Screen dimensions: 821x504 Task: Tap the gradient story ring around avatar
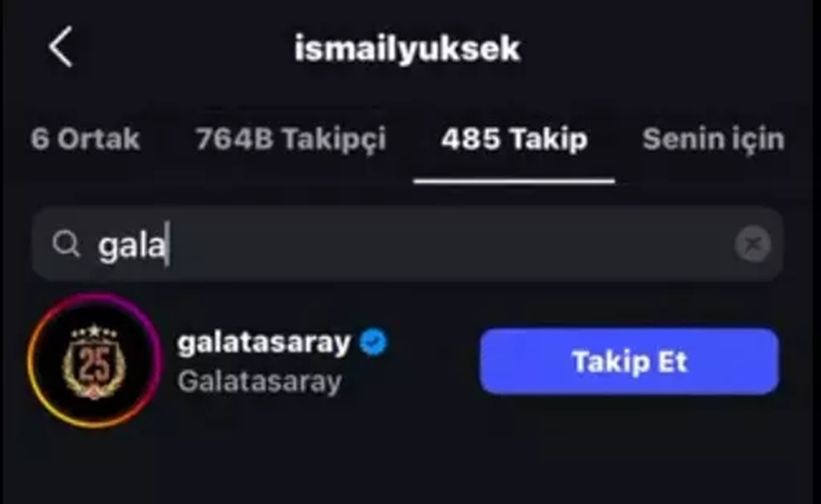tap(94, 361)
